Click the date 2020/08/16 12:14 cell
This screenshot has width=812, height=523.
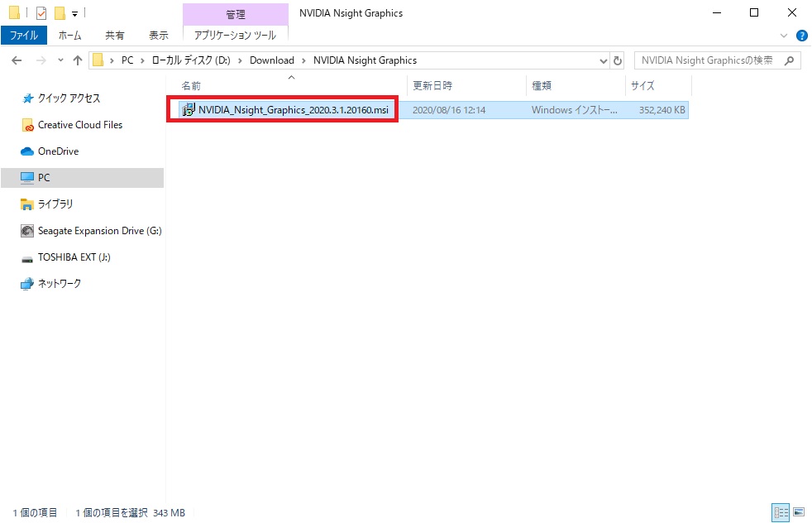click(x=449, y=110)
